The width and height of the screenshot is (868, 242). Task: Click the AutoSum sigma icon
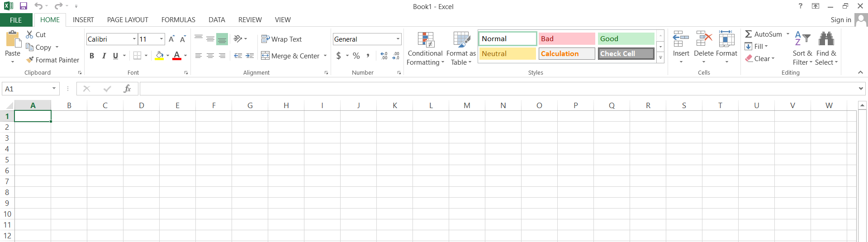pos(749,34)
